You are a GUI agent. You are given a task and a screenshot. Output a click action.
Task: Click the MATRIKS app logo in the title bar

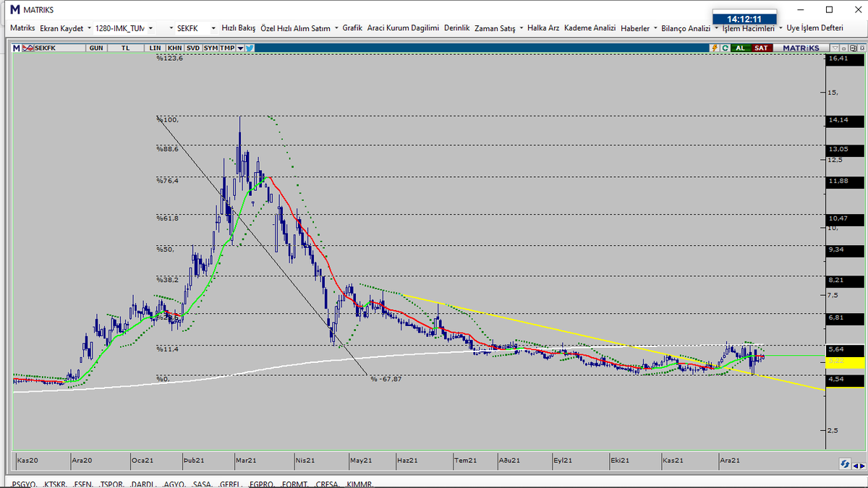pos(15,10)
